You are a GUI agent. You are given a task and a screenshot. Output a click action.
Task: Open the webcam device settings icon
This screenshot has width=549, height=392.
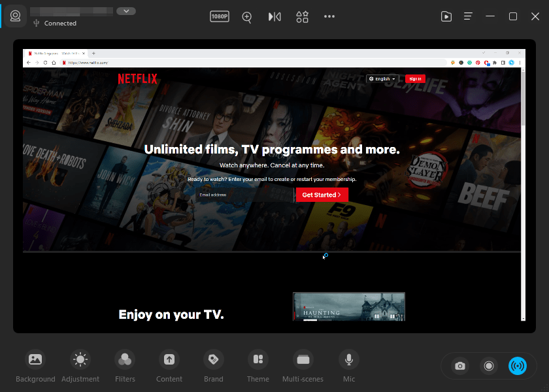[x=14, y=16]
